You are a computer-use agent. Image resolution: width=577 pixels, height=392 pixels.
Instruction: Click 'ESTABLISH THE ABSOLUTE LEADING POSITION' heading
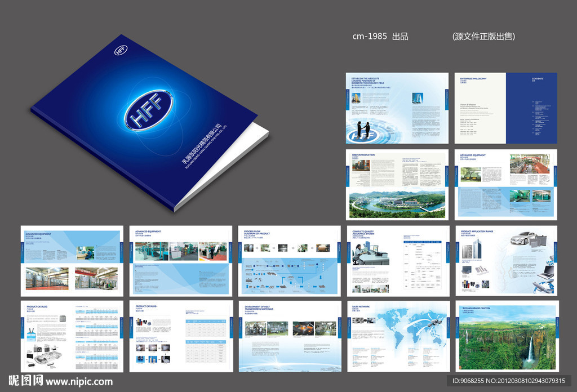(367, 81)
